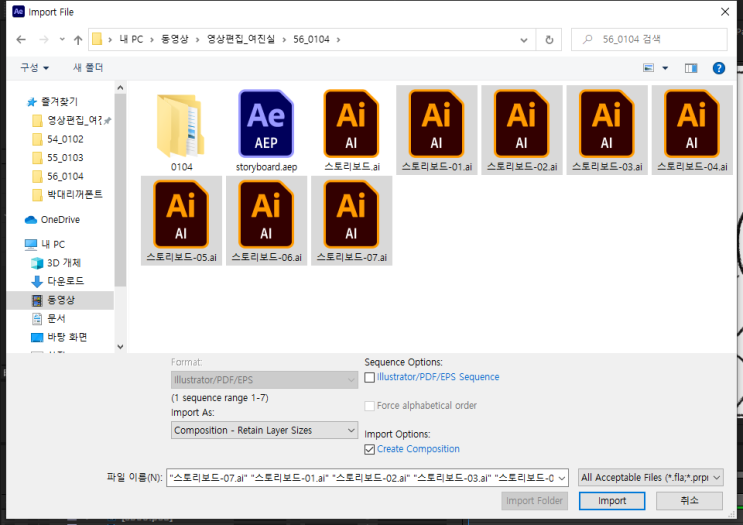The image size is (743, 525).
Task: Click the Create Composition link text
Action: pyautogui.click(x=418, y=449)
